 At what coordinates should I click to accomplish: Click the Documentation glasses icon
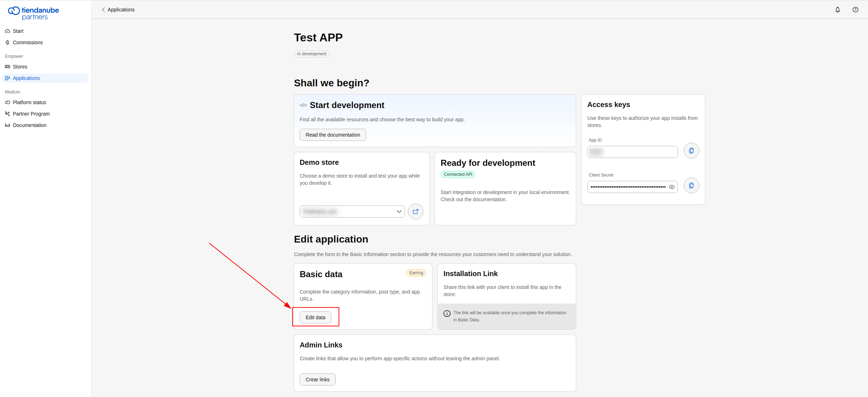7,125
